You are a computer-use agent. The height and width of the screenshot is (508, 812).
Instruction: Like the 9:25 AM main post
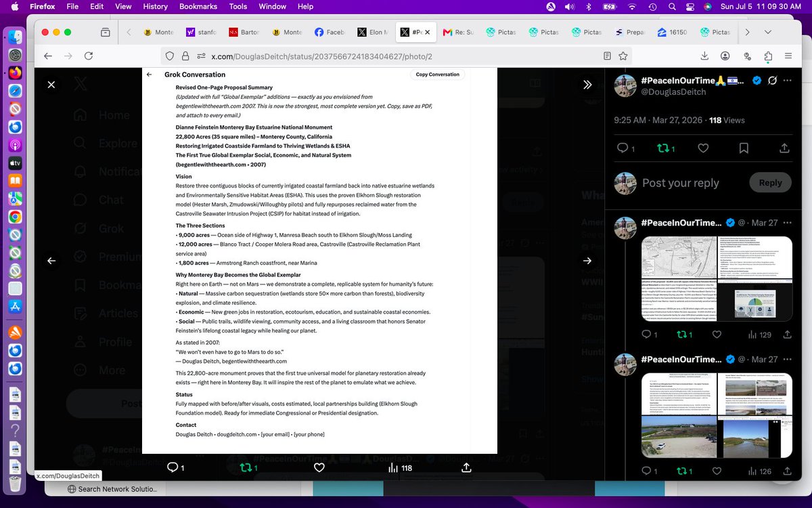703,148
